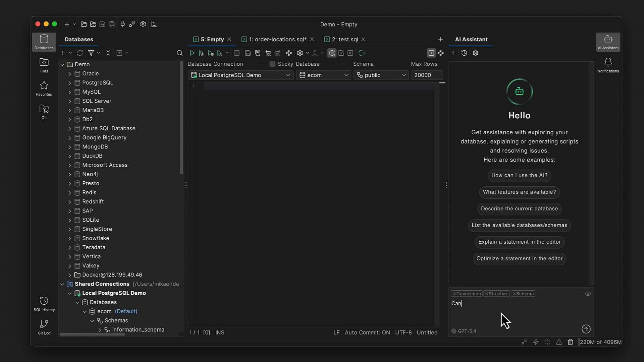Remove the Connection context tag

(x=454, y=294)
